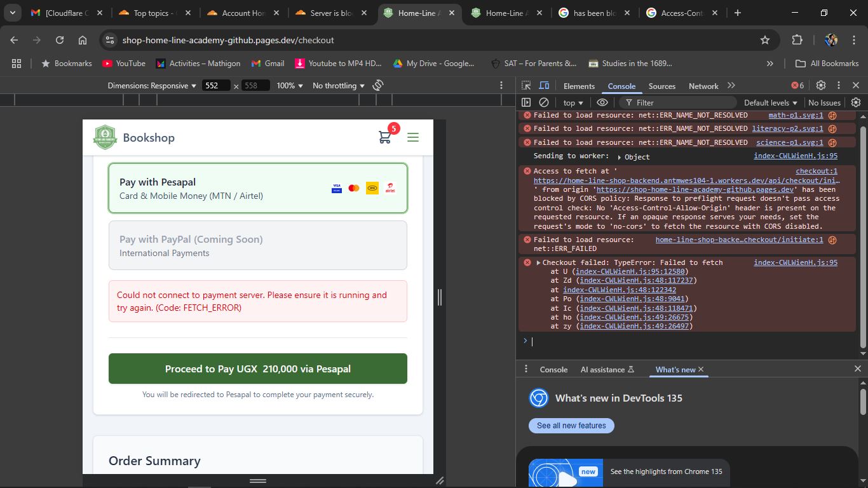Open the AI assistance drawer tab

607,369
